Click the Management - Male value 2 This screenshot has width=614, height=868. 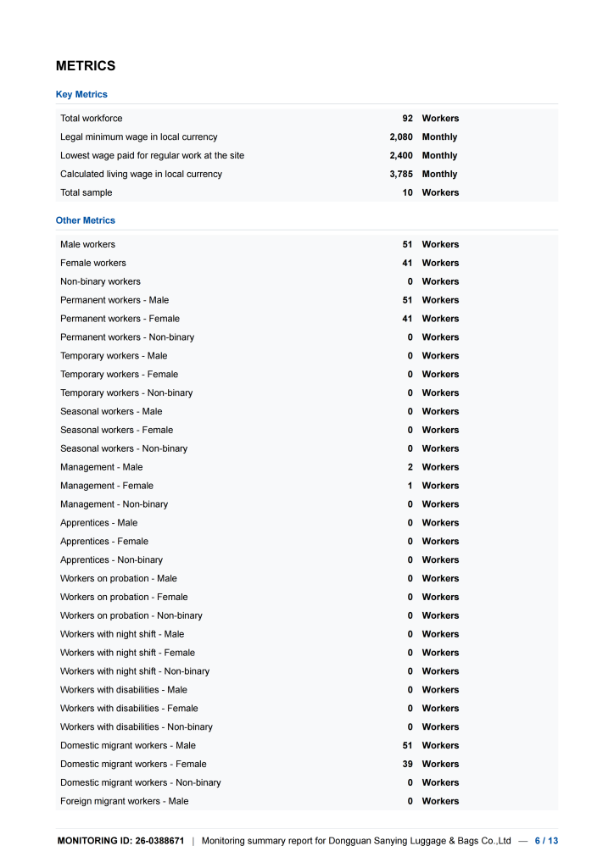tap(410, 467)
